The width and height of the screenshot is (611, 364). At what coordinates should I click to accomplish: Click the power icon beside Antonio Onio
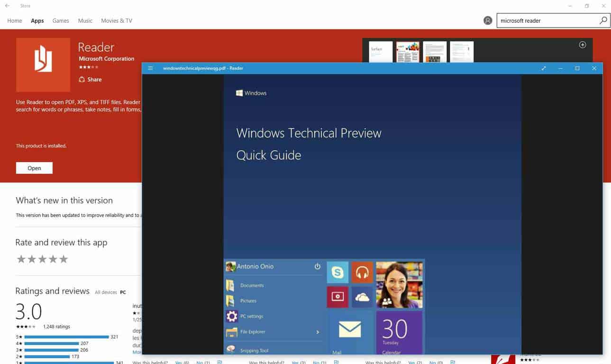point(318,266)
